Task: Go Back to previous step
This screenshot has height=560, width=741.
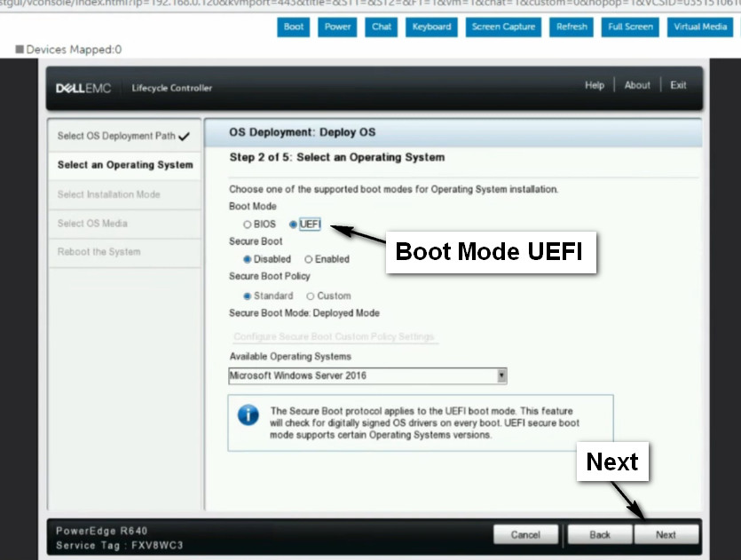Action: [x=600, y=535]
